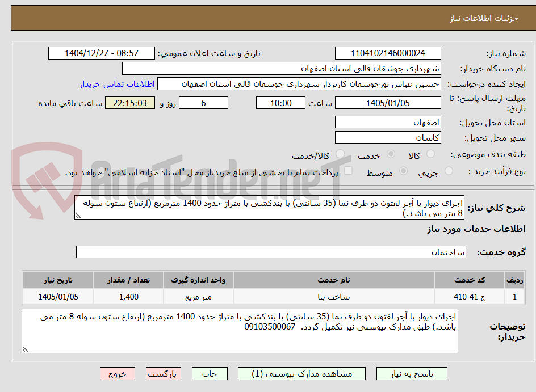Click the تعداد / مقدار column header

pyautogui.click(x=128, y=280)
